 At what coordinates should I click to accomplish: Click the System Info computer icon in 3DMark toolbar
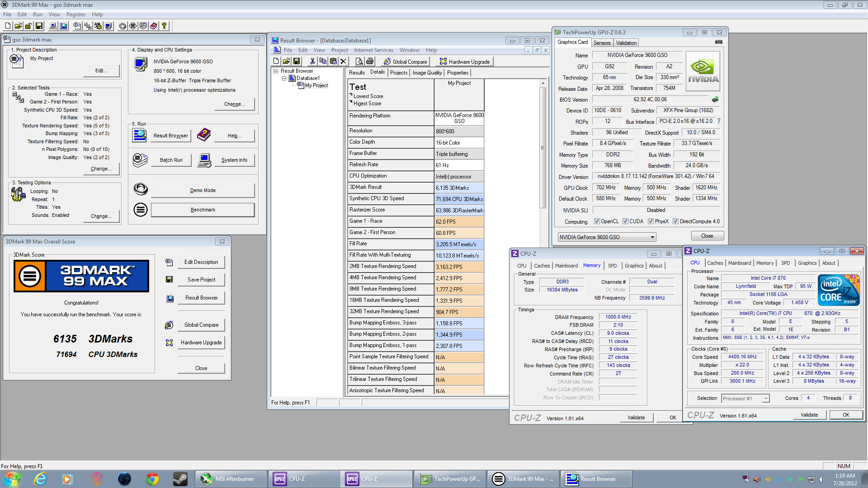click(53, 26)
